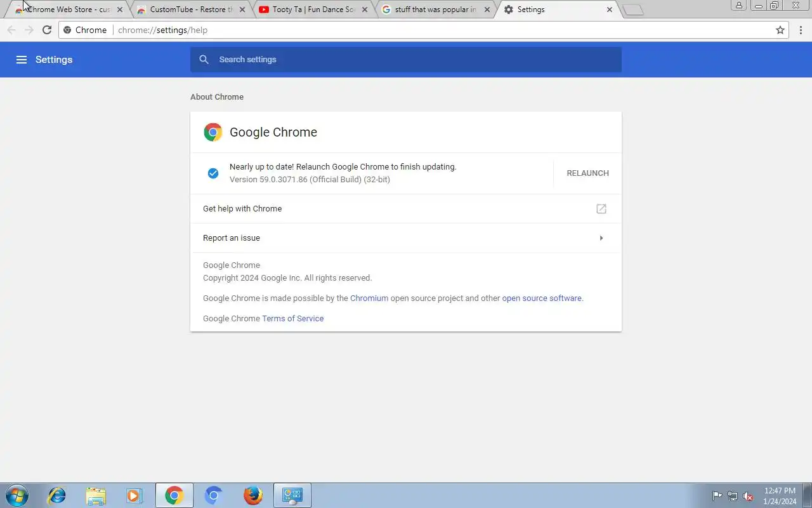Click the Version 59.0.3071.86 text
The image size is (812, 508).
[x=310, y=180]
